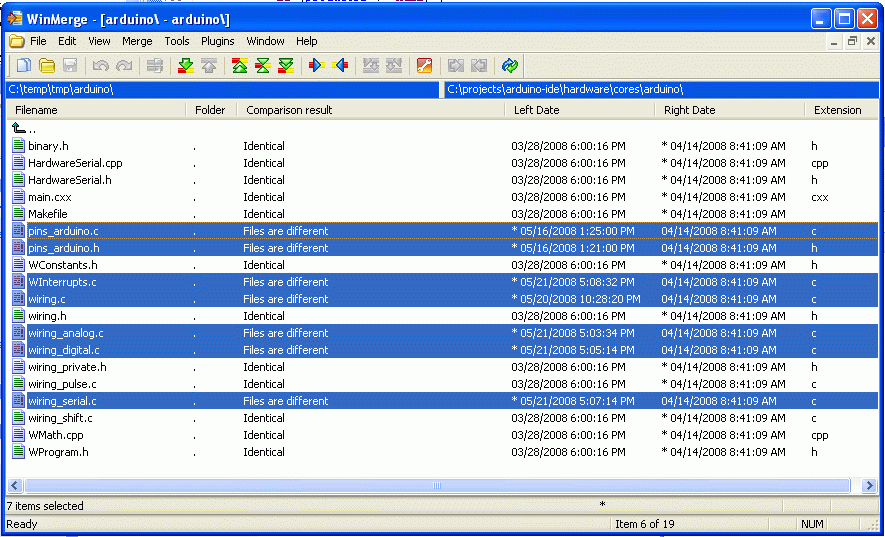
Task: Open Options via the wrench icon
Action: pyautogui.click(x=424, y=66)
